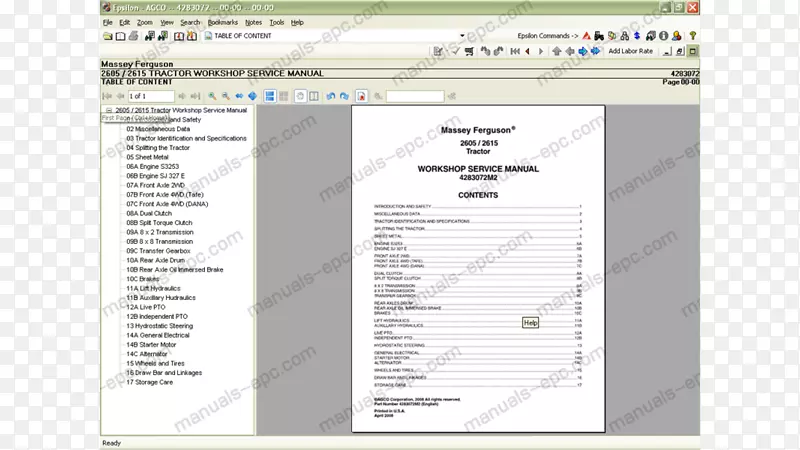Open the Tools menu

pos(276,21)
